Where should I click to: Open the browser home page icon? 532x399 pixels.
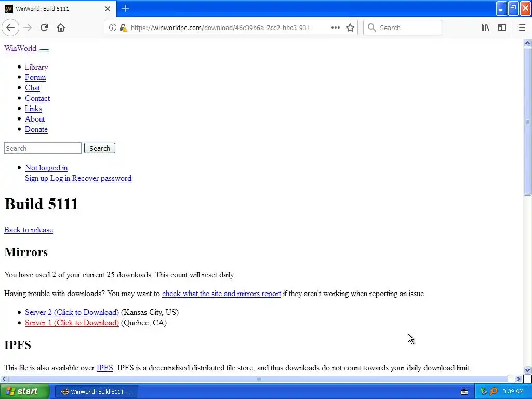(x=61, y=28)
